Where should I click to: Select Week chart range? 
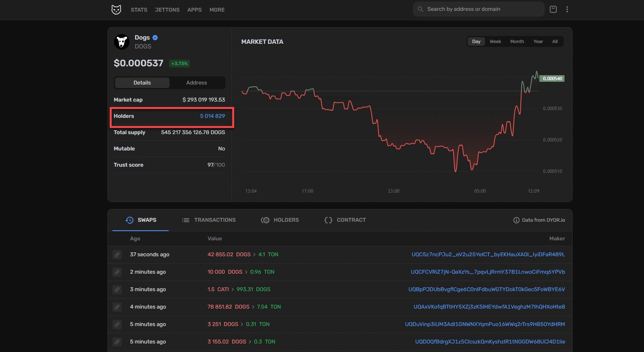pyautogui.click(x=495, y=41)
